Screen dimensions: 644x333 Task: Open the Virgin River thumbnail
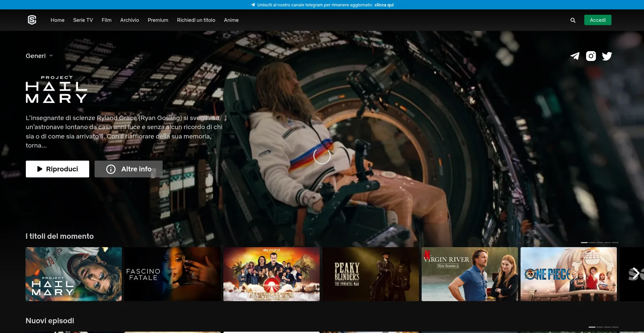tap(470, 274)
